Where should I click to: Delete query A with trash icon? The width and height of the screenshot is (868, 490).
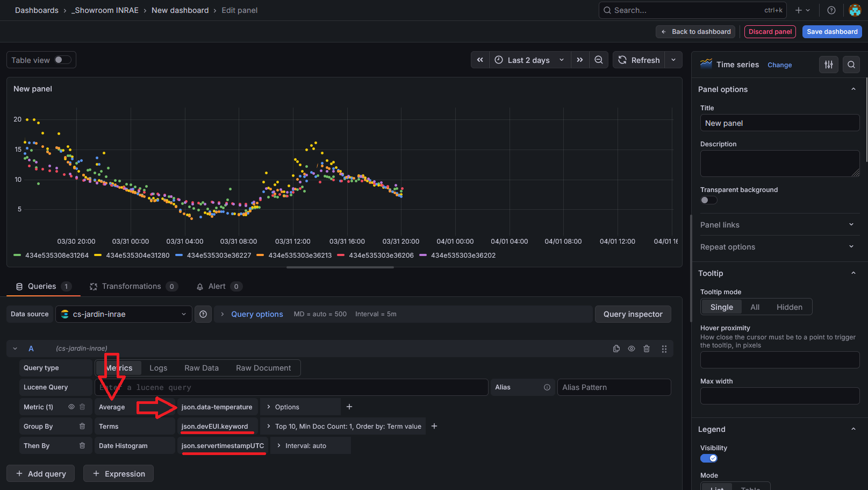click(x=647, y=349)
